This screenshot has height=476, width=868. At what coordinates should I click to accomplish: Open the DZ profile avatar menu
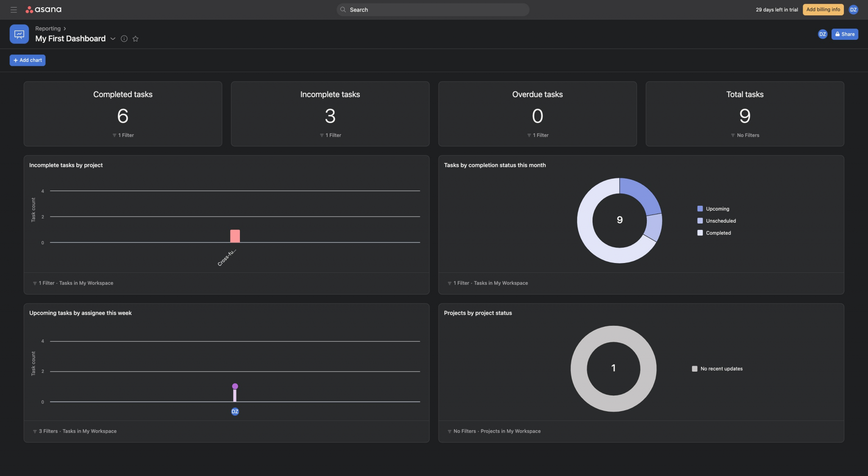854,9
